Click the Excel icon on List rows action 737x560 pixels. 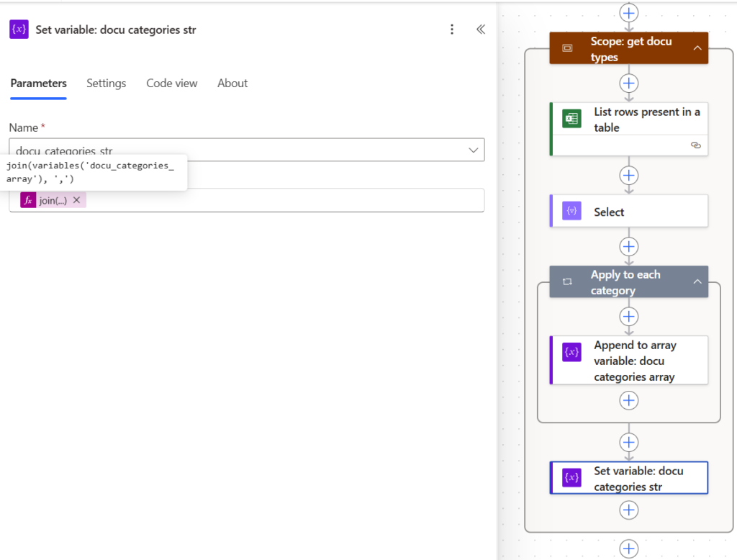coord(571,119)
